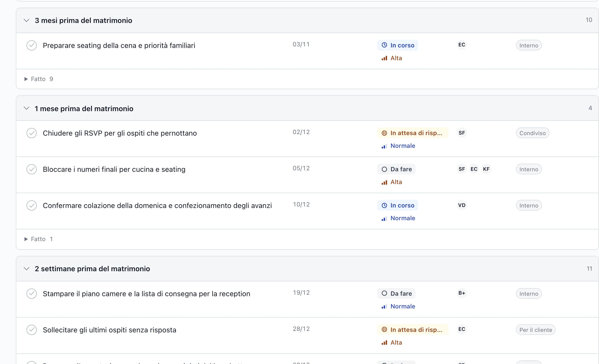Image resolution: width=599 pixels, height=364 pixels.
Task: Click the Condiviso tag
Action: point(532,133)
